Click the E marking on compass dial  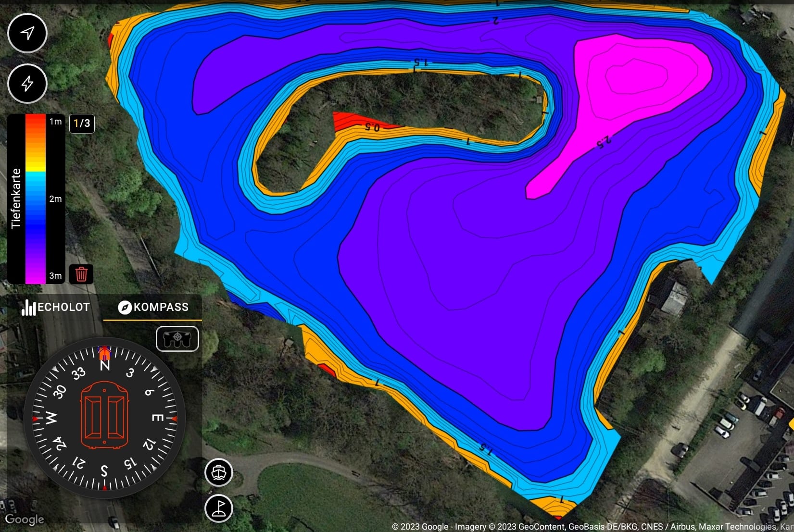157,418
